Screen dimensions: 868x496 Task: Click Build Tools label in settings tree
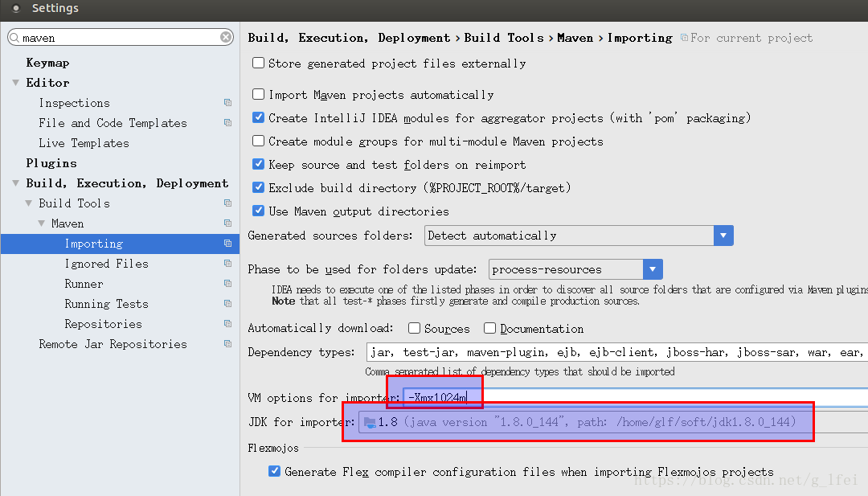pos(74,203)
